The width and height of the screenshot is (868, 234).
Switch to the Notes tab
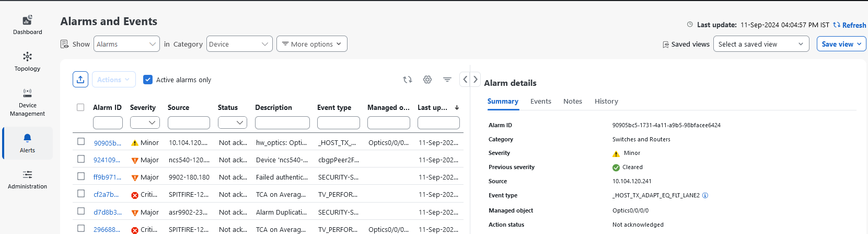[x=573, y=102]
